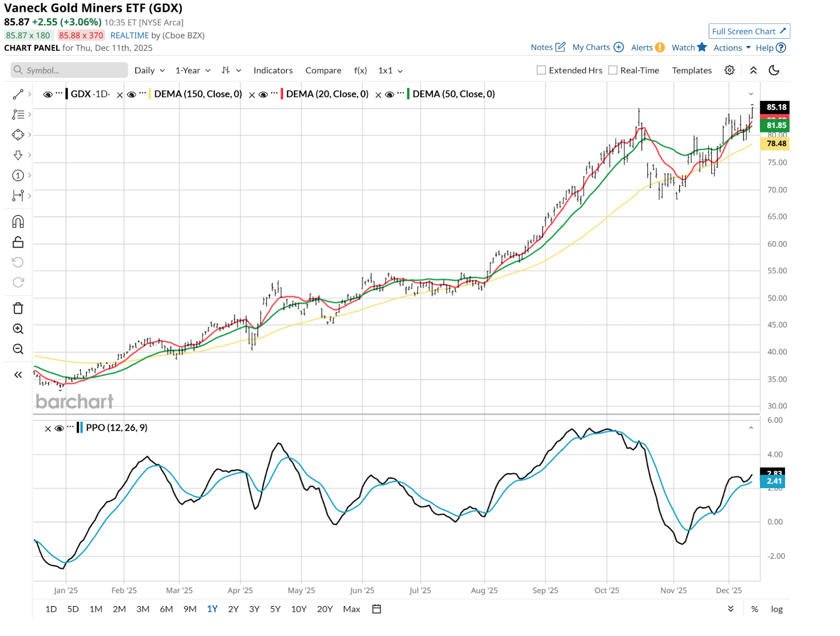Open the calendar date range picker

[x=376, y=609]
